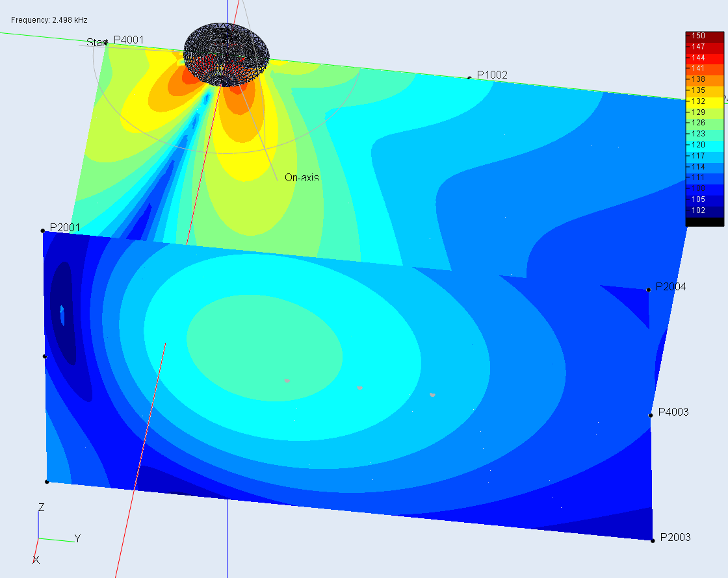The height and width of the screenshot is (578, 728).
Task: Click the Frequency 2.498 kHz readout
Action: (x=49, y=20)
